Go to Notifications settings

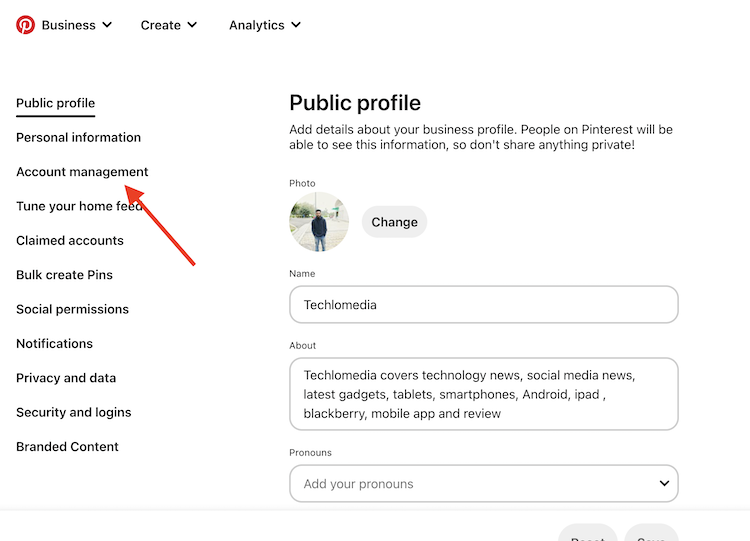(x=55, y=344)
